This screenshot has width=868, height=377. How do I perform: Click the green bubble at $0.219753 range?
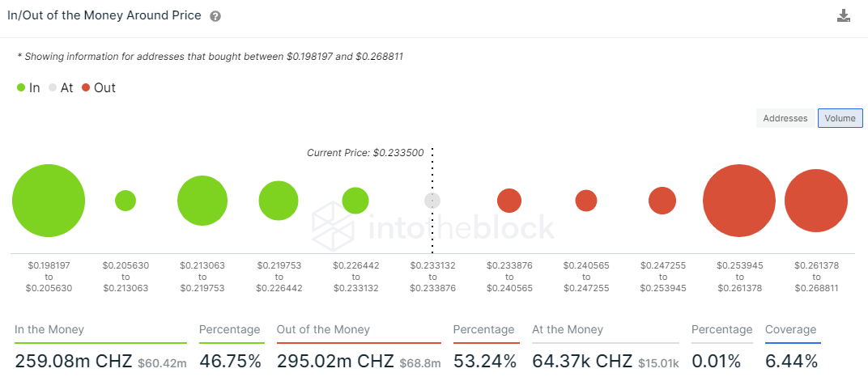point(279,201)
